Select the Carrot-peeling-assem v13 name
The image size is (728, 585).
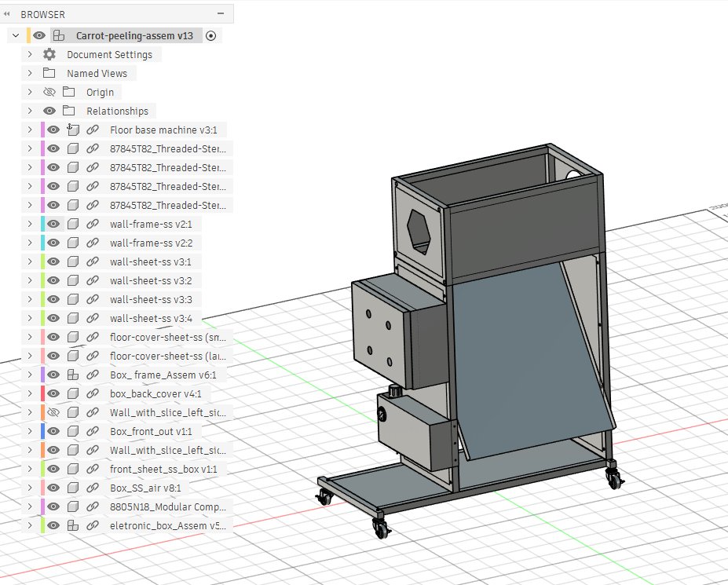coord(134,36)
